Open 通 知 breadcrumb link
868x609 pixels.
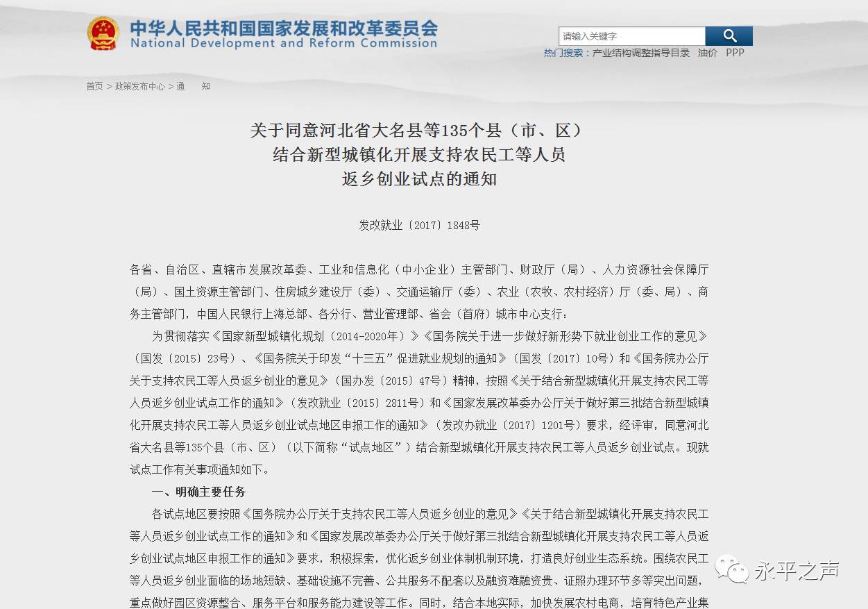click(x=193, y=86)
